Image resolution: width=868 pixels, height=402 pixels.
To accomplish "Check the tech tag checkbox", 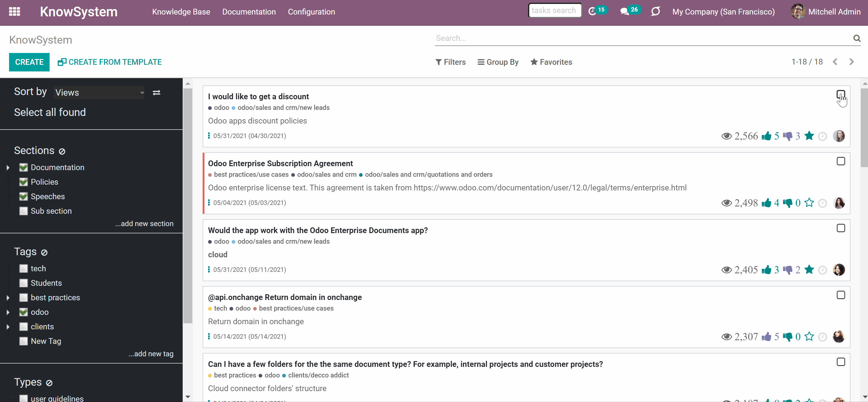I will pyautogui.click(x=23, y=269).
